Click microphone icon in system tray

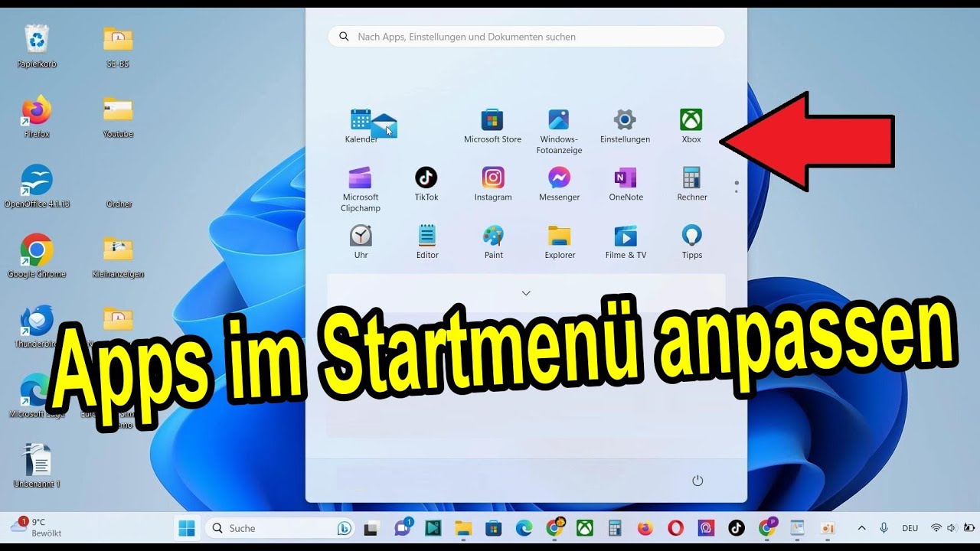884,528
